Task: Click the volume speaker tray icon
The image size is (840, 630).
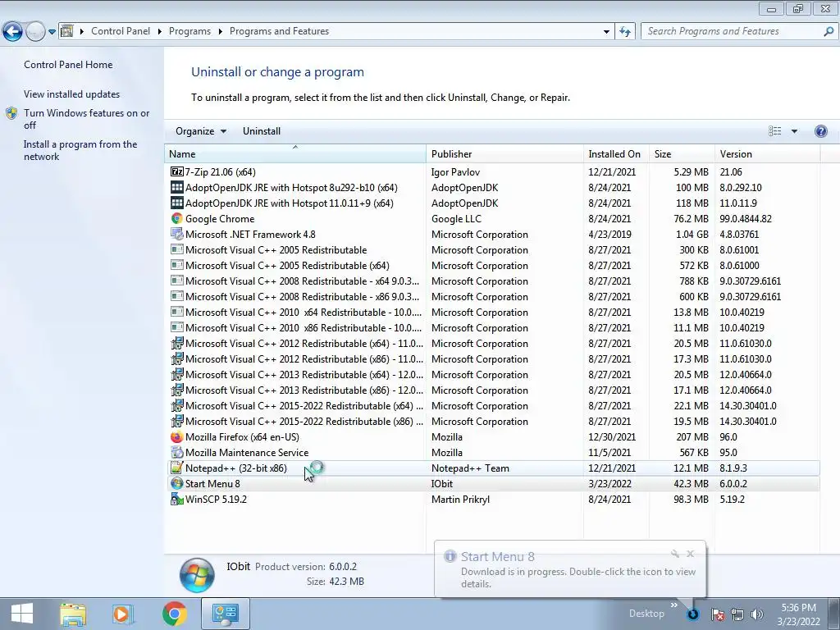Action: coord(757,614)
